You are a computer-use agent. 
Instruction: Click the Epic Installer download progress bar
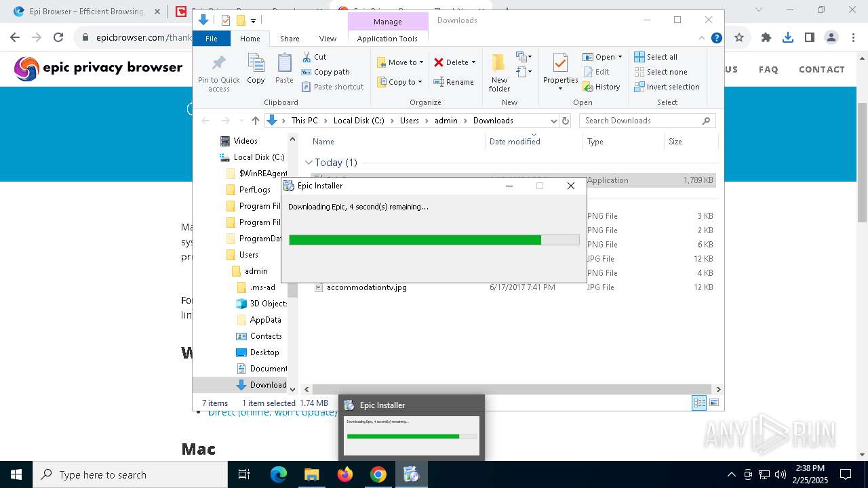tap(434, 240)
